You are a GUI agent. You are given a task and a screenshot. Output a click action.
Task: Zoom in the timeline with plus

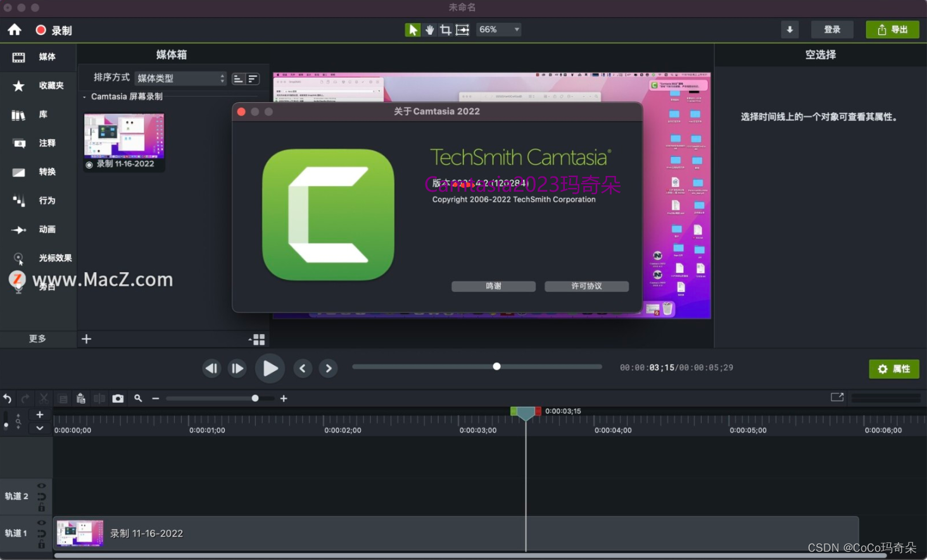(284, 399)
